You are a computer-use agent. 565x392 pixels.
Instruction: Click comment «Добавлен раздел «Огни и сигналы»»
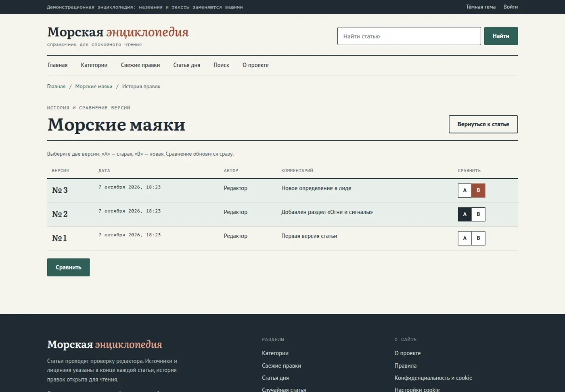[x=327, y=212]
